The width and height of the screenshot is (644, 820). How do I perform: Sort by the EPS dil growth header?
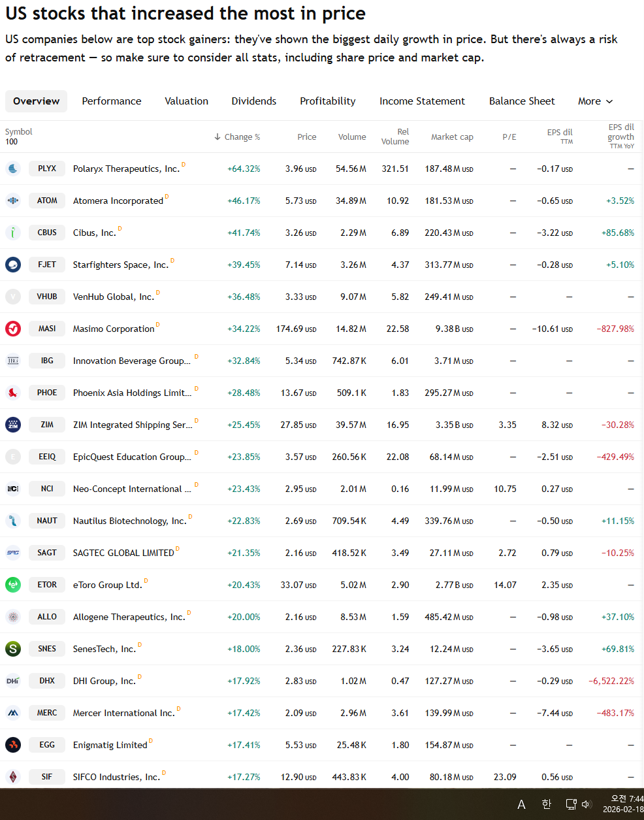pos(621,137)
